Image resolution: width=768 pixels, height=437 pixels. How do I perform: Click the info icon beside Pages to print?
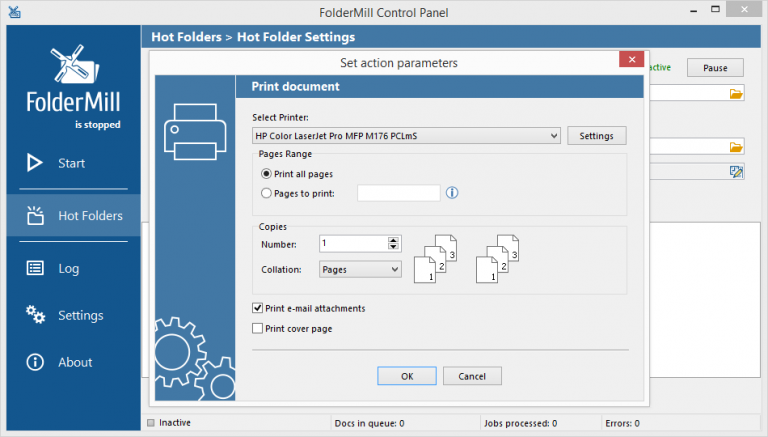(452, 193)
